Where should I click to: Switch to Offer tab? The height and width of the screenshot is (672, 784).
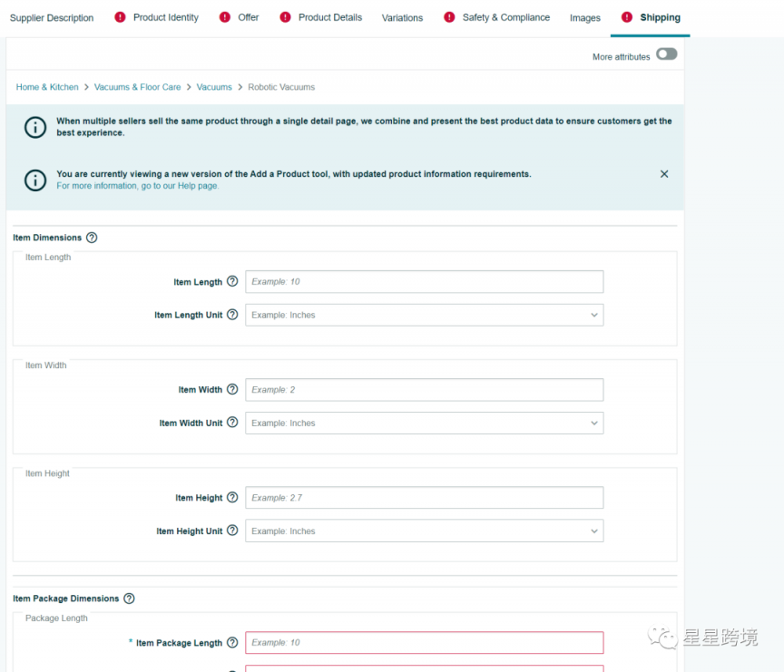click(248, 17)
